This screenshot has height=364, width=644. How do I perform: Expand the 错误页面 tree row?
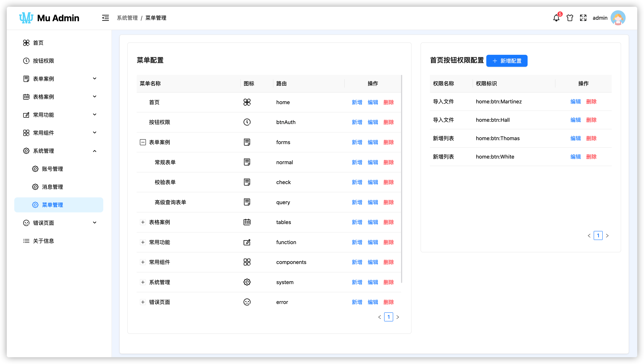pyautogui.click(x=143, y=302)
